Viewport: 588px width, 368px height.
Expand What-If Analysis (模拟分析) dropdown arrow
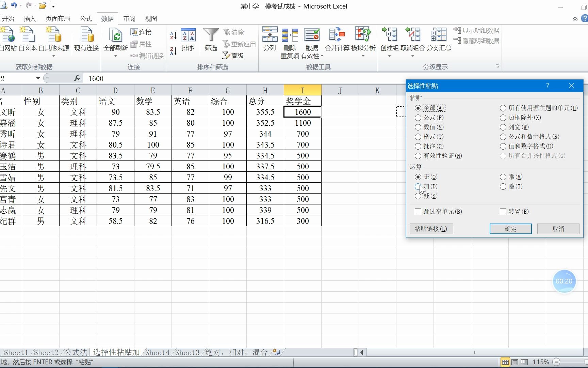[x=363, y=56]
